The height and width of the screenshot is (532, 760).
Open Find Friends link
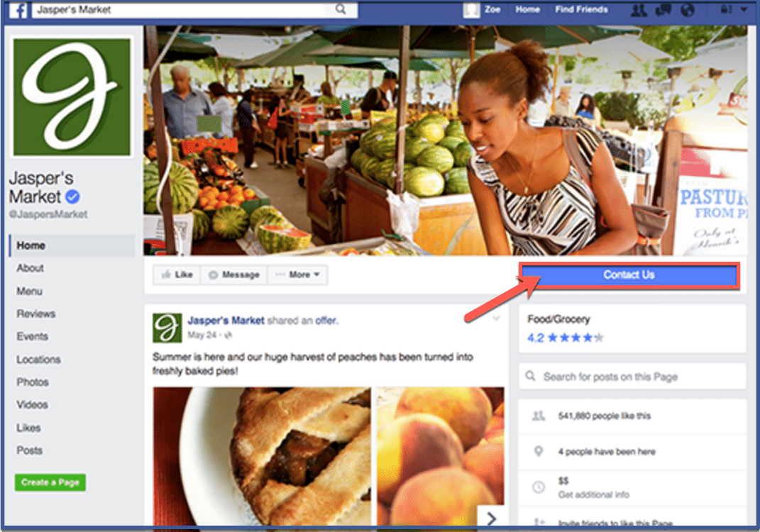(581, 10)
